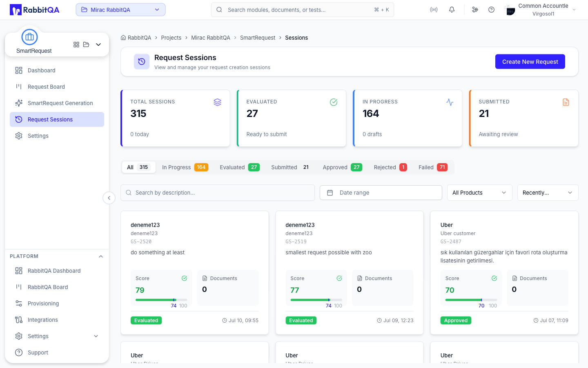This screenshot has height=368, width=588.
Task: Select the All sessions tab
Action: tap(139, 167)
